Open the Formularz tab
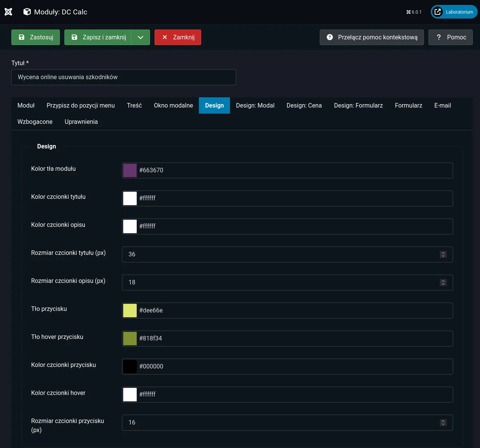Image resolution: width=480 pixels, height=448 pixels. tap(408, 105)
